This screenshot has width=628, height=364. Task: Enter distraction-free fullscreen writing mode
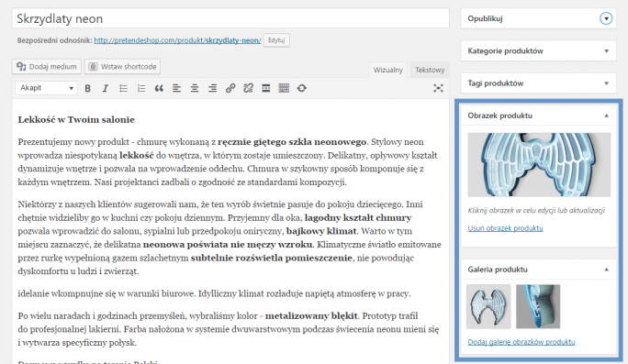[438, 88]
